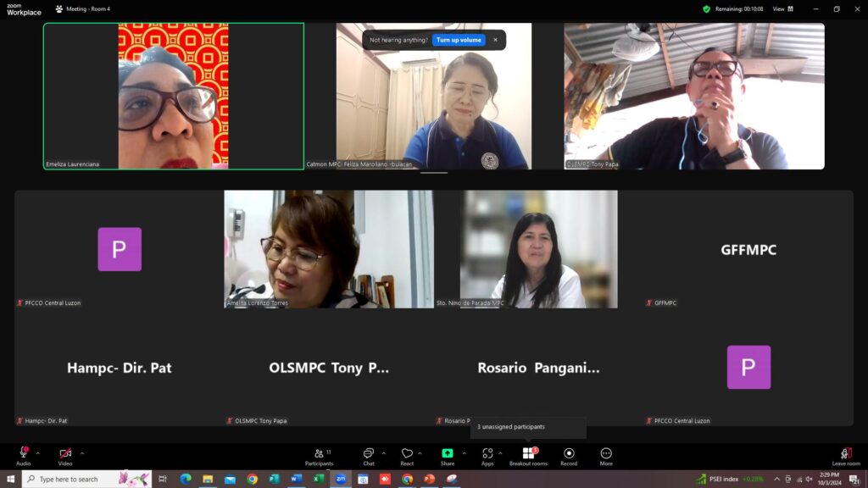Select Tony Papa's video tile
Image resolution: width=868 pixels, height=488 pixels.
point(694,97)
